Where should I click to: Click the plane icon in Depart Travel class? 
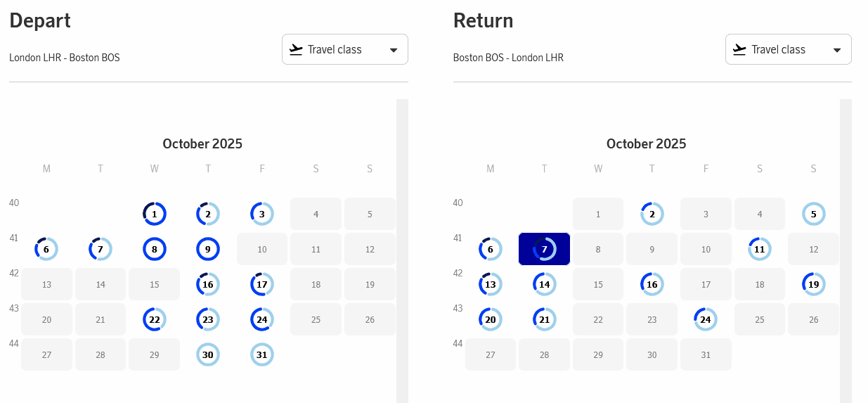click(x=296, y=49)
